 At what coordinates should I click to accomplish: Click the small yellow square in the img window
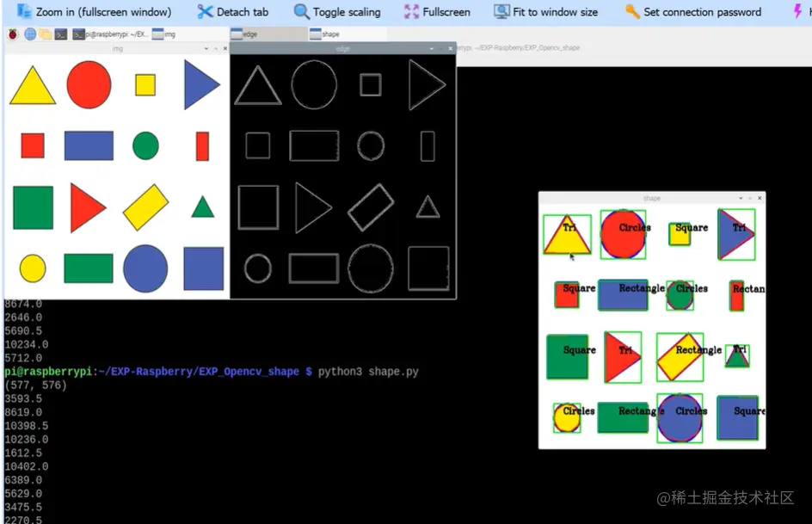pyautogui.click(x=145, y=85)
